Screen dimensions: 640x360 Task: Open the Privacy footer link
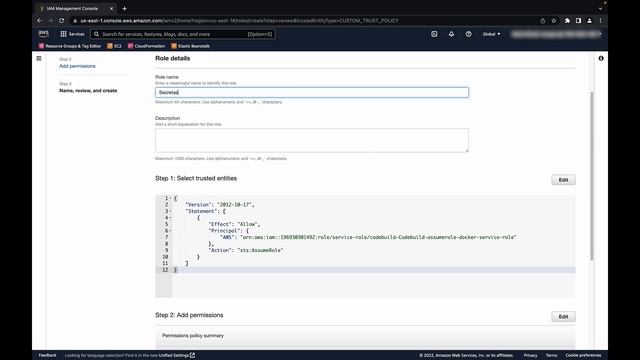click(530, 355)
